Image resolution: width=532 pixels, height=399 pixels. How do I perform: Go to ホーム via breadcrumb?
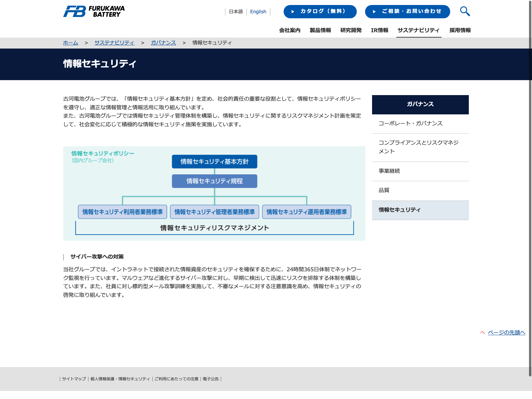pyautogui.click(x=70, y=43)
